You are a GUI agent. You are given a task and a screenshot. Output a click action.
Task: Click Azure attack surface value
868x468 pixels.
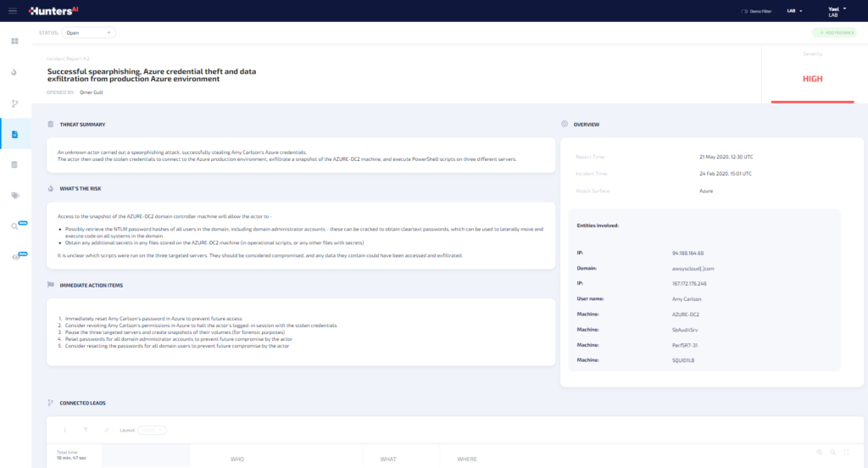point(706,191)
